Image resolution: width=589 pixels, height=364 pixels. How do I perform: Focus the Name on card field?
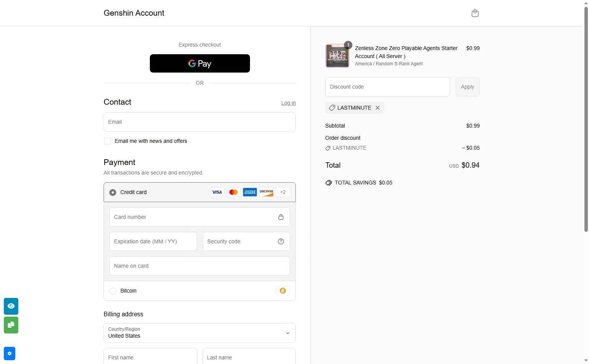click(200, 266)
